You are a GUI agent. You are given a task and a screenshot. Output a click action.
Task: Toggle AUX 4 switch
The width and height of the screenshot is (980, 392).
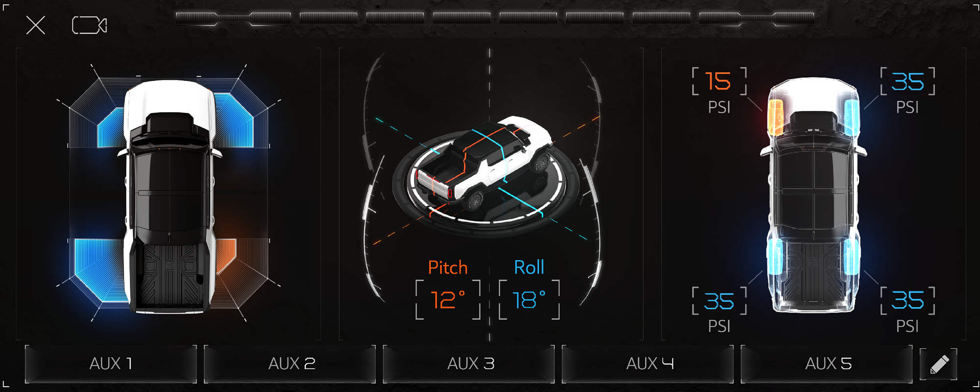[x=648, y=364]
